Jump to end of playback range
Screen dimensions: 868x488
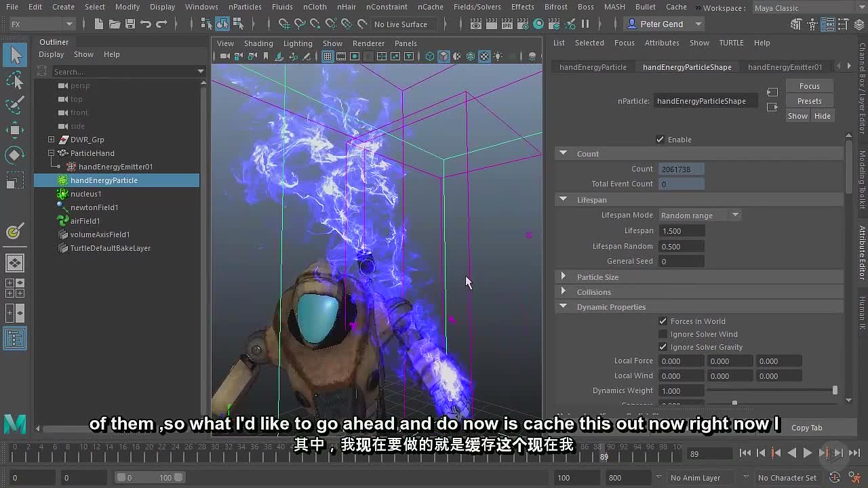click(x=854, y=453)
